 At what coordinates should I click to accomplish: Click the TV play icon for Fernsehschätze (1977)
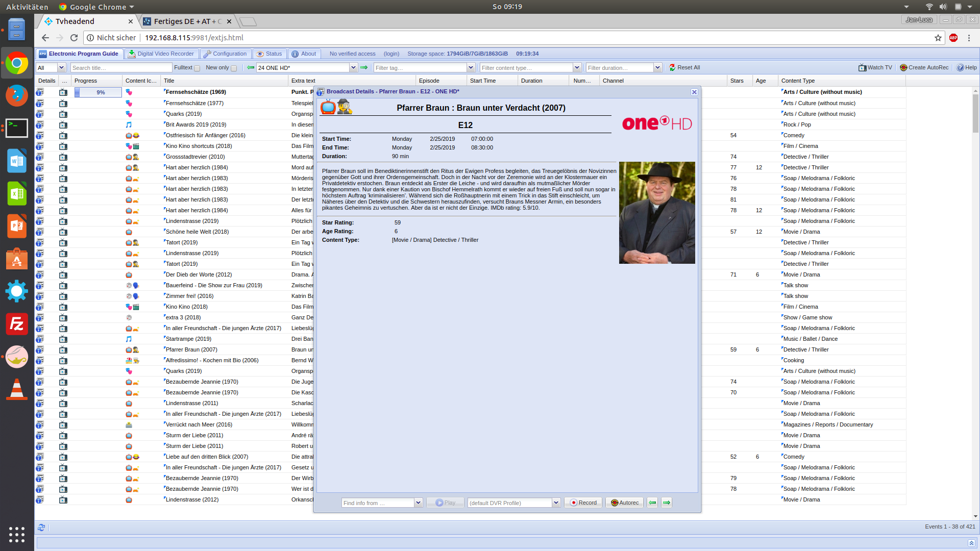pyautogui.click(x=63, y=103)
